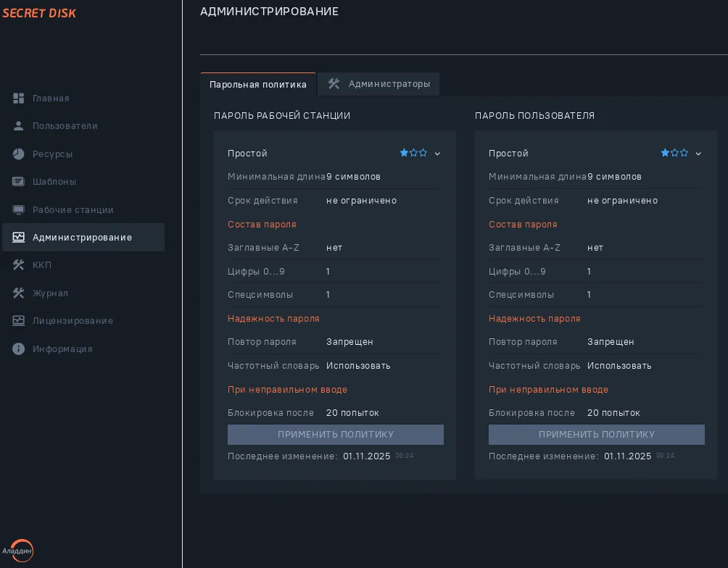Click Простой label in workstation password card
728x568 pixels.
point(247,153)
